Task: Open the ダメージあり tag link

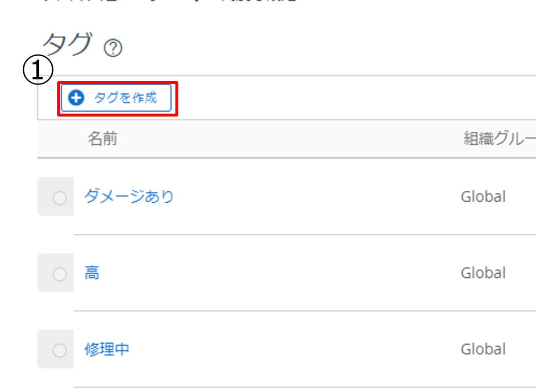Action: pyautogui.click(x=129, y=196)
